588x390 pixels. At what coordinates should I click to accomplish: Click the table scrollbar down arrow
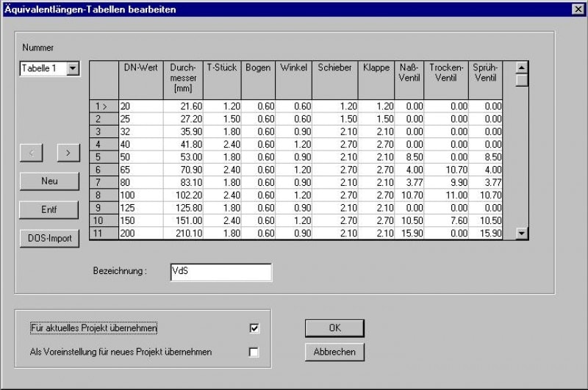pos(522,233)
